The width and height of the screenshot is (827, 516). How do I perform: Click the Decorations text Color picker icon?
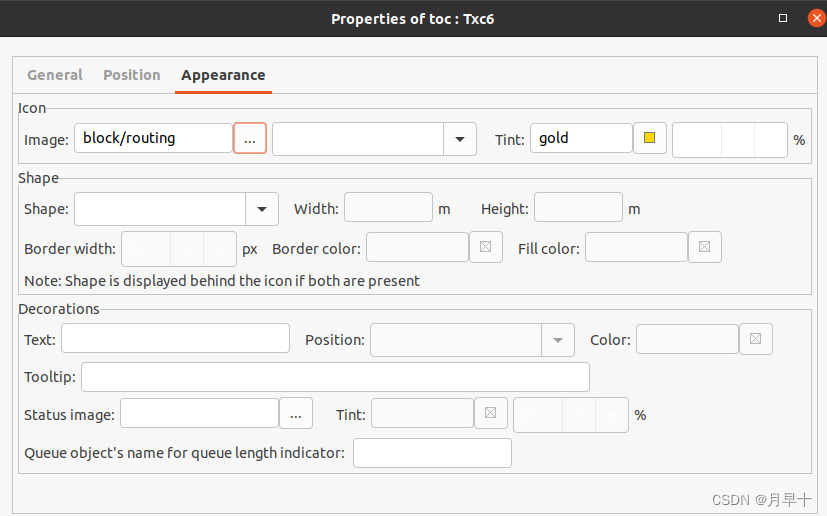pyautogui.click(x=755, y=340)
